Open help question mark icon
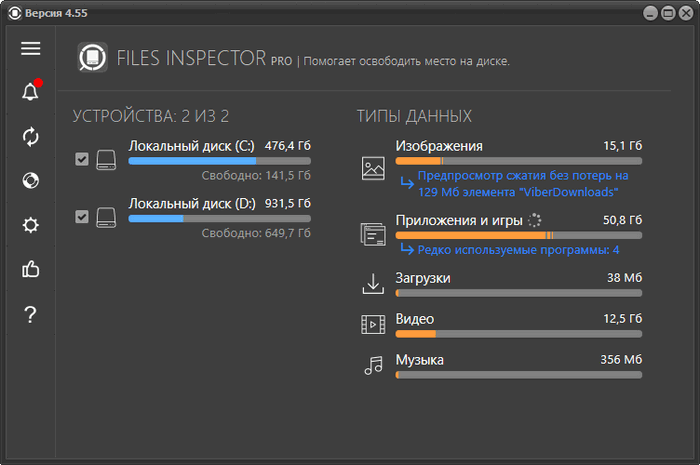Screen dimensions: 700x465 pyautogui.click(x=30, y=315)
